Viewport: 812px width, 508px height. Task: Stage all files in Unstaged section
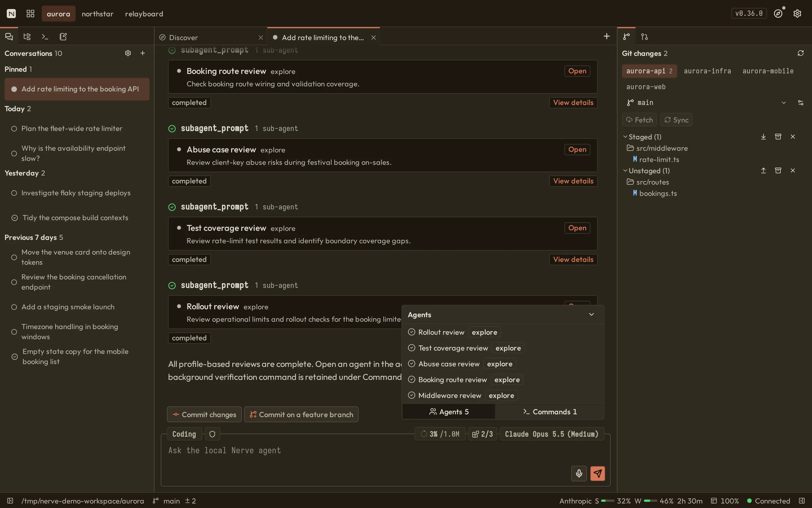click(x=763, y=171)
